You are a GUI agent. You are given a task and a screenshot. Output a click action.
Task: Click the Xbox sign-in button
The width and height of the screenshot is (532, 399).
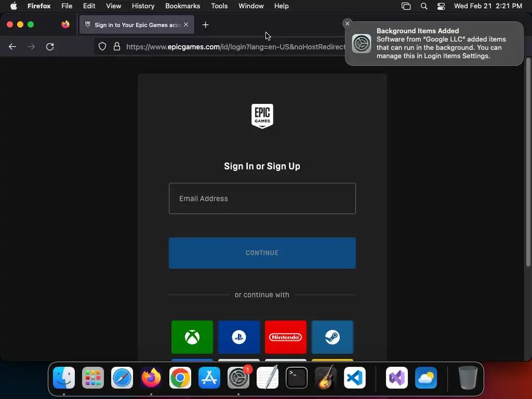point(192,337)
